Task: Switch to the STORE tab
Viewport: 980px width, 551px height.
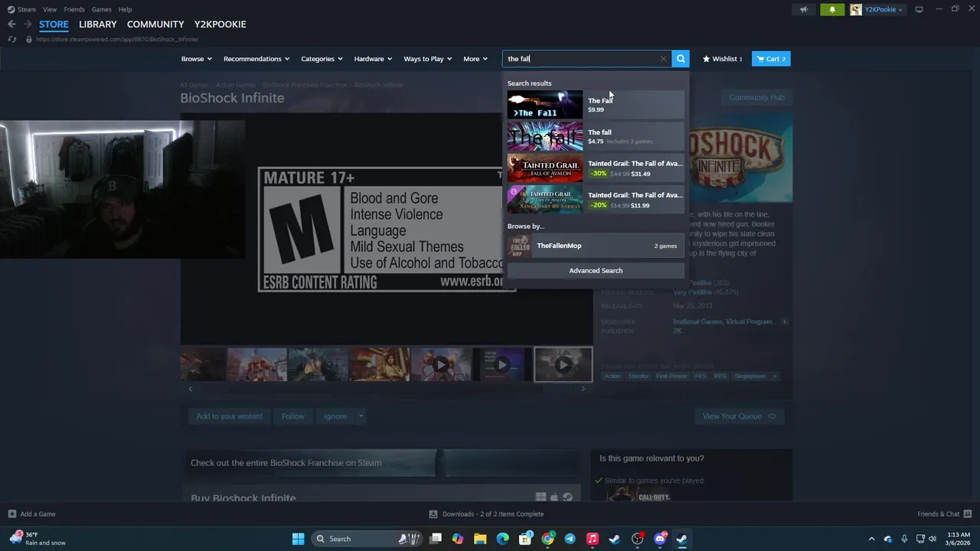Action: pyautogui.click(x=54, y=24)
